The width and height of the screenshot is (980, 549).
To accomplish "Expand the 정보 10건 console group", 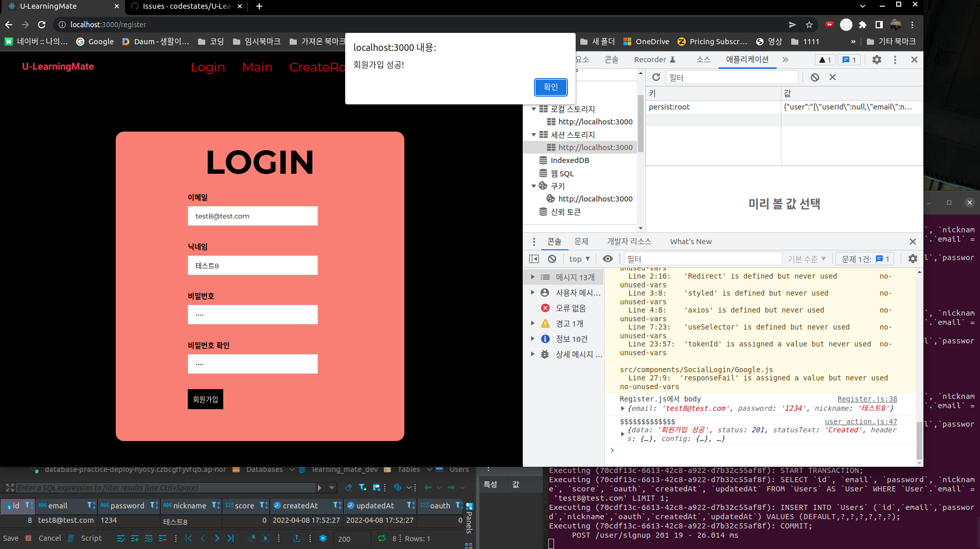I will coord(532,339).
